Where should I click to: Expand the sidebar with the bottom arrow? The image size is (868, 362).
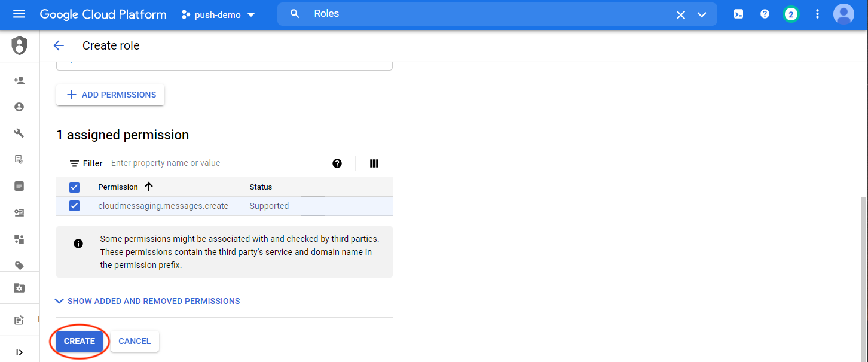coord(19,352)
